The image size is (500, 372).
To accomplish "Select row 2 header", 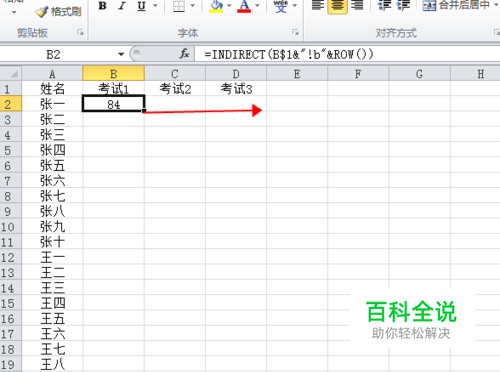I will click(x=11, y=104).
